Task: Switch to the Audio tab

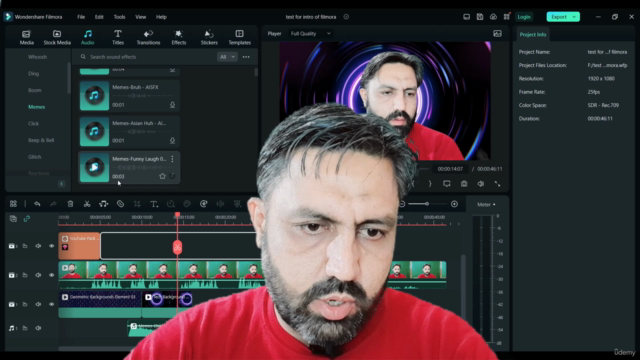Action: point(87,37)
